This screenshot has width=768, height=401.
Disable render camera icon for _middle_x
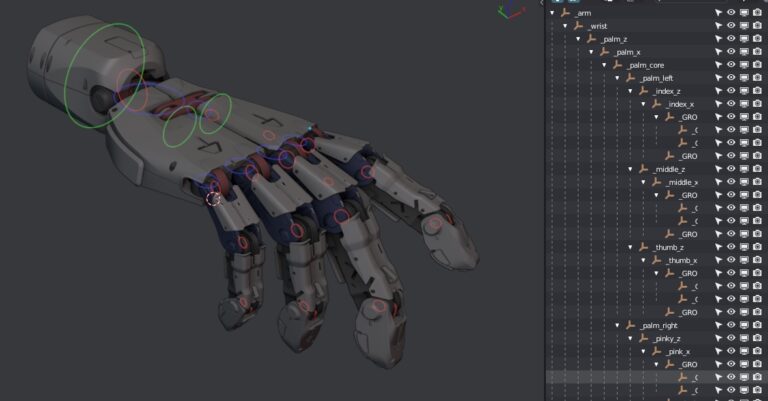click(757, 182)
